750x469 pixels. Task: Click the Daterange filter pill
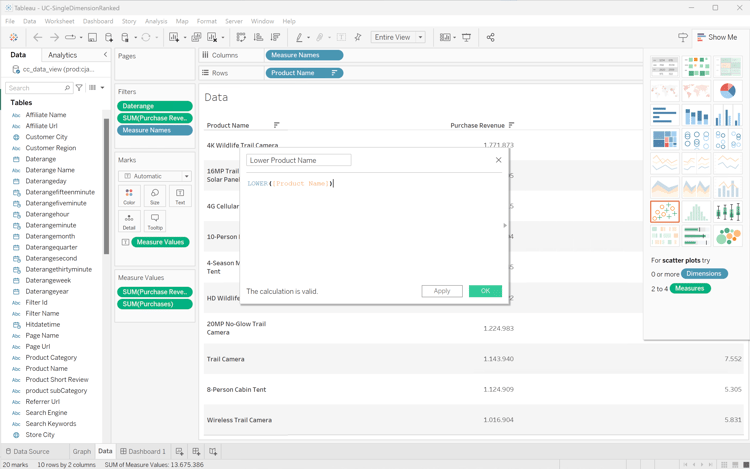pos(154,106)
